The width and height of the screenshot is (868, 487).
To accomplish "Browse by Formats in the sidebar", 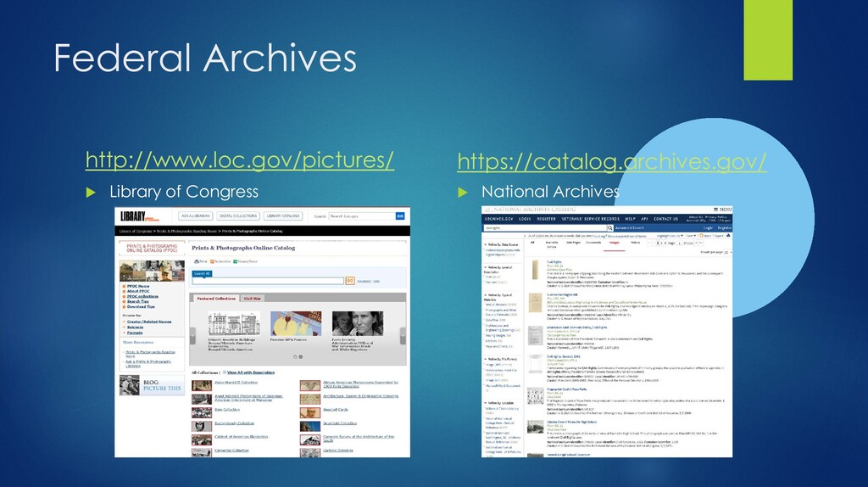I will 135,333.
